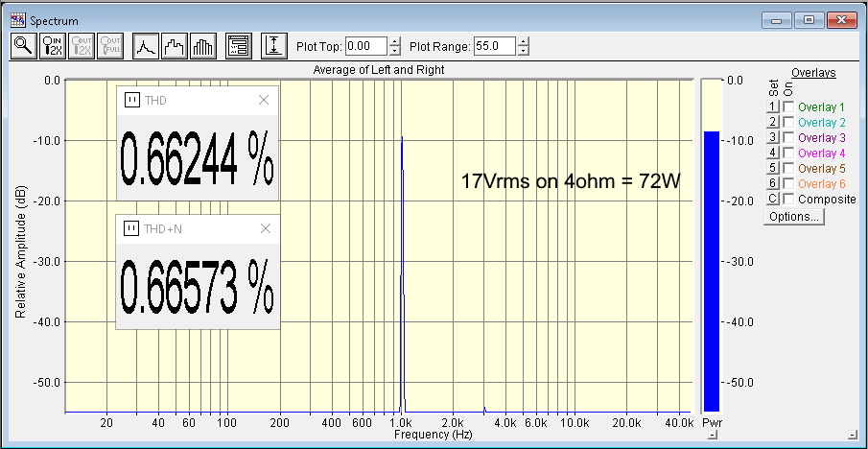Click the blue Pwr level bar
Image resolution: width=868 pixels, height=449 pixels.
pos(711,269)
